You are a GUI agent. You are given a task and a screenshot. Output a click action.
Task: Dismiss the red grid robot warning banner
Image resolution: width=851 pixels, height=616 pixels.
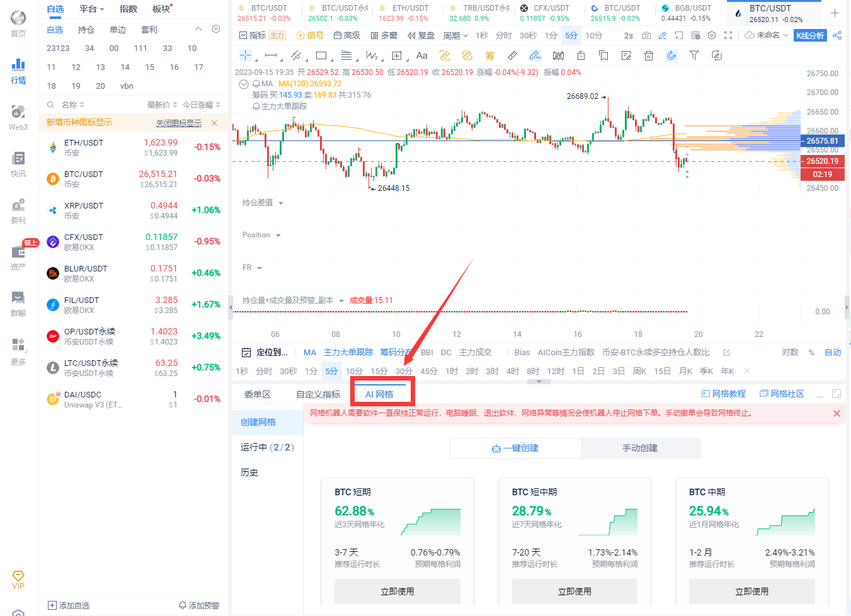click(837, 414)
